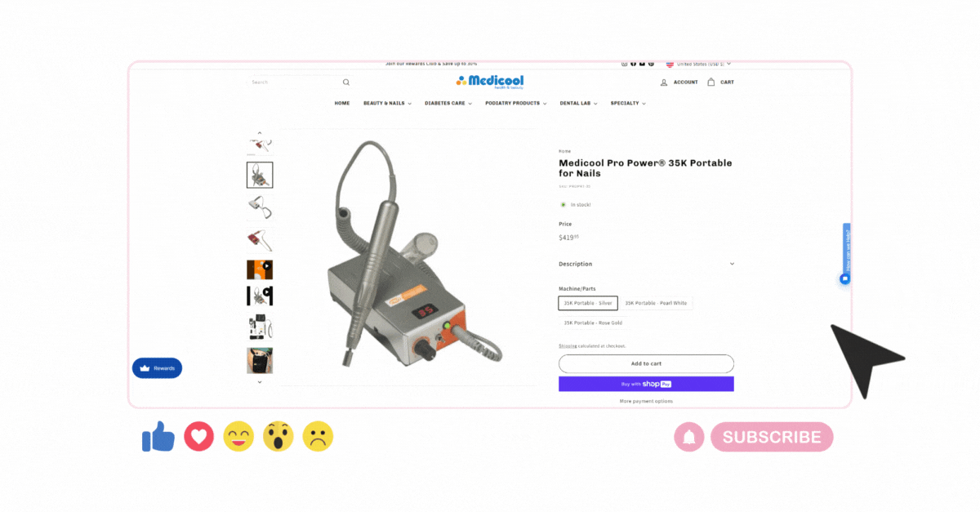Expand the Description section
This screenshot has height=512, width=980.
[646, 264]
